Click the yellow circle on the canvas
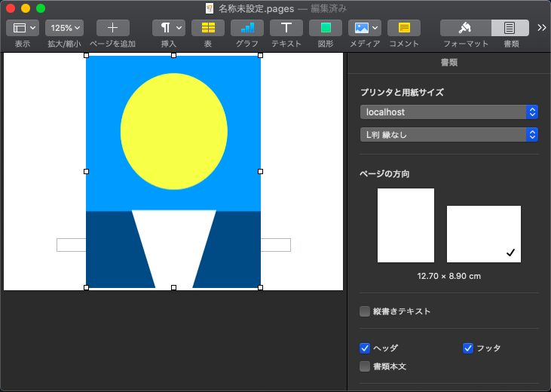This screenshot has height=392, width=551. point(173,131)
